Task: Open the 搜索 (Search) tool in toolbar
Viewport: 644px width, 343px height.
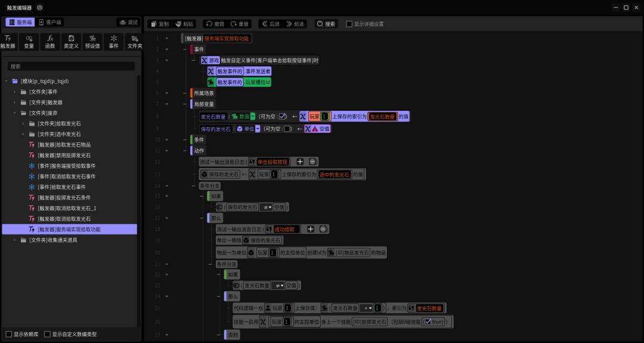Action: [326, 24]
